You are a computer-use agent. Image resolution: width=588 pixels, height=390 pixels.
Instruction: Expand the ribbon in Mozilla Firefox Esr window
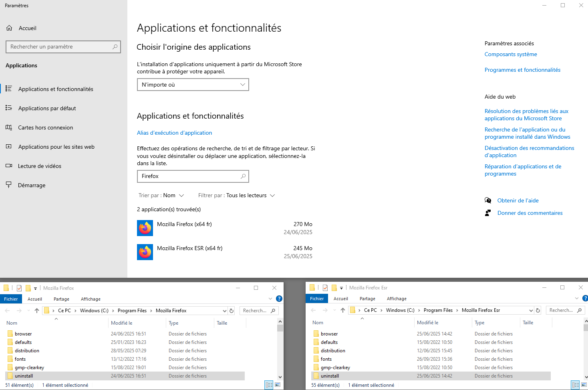tap(577, 298)
